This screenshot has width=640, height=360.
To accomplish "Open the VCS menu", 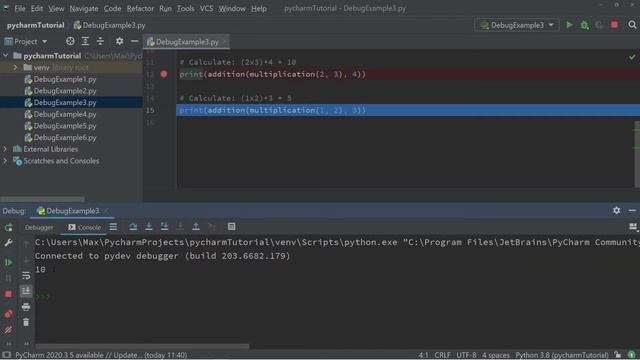I will tap(206, 8).
